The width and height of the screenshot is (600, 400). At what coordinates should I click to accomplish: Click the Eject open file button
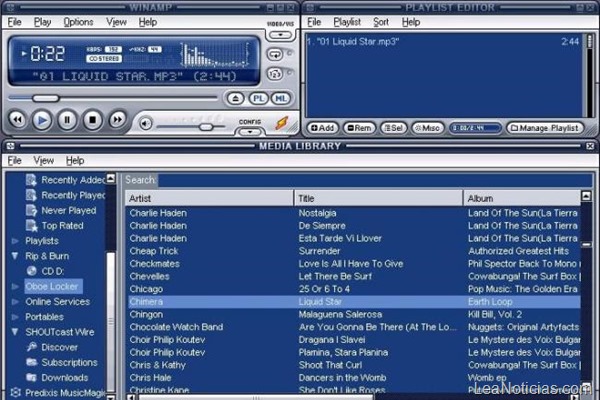(x=235, y=99)
